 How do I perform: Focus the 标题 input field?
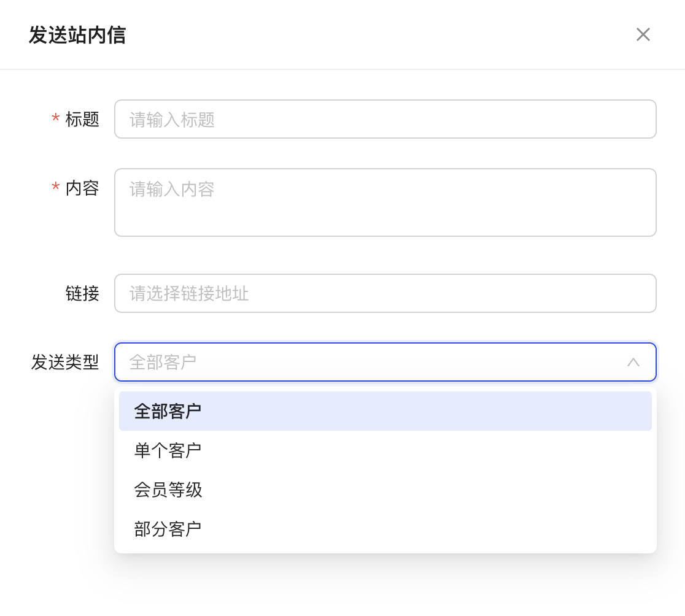tap(385, 119)
